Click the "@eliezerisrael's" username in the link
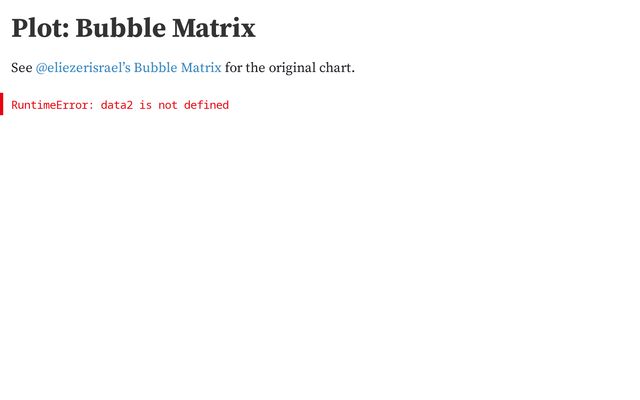Image resolution: width=640 pixels, height=400 pixels. pyautogui.click(x=83, y=68)
